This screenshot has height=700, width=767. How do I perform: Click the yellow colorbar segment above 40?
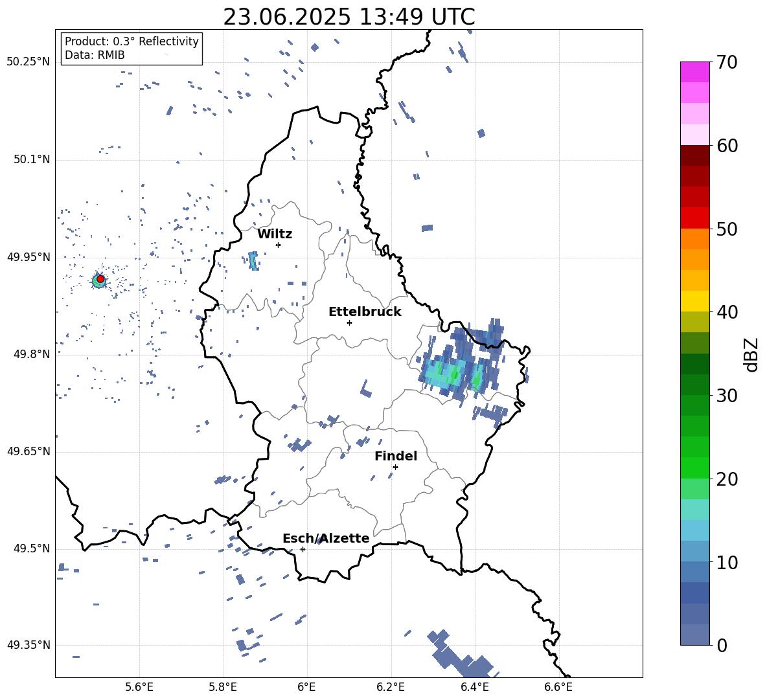(694, 301)
